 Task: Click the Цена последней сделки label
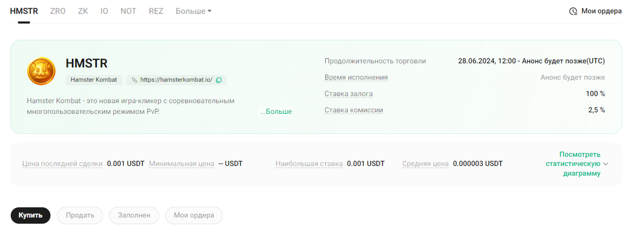click(62, 164)
